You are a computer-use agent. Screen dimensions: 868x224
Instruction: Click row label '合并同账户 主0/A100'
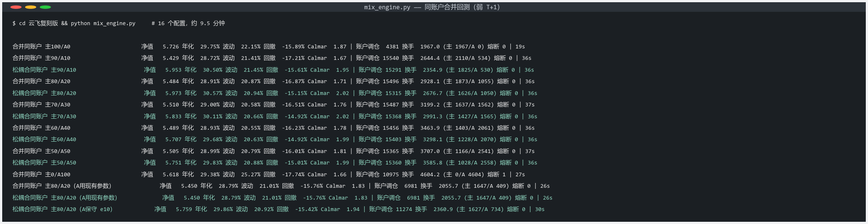point(41,174)
